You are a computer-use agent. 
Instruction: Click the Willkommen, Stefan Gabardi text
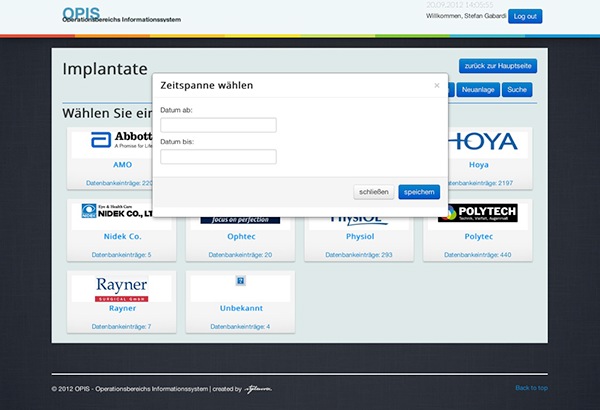(466, 16)
